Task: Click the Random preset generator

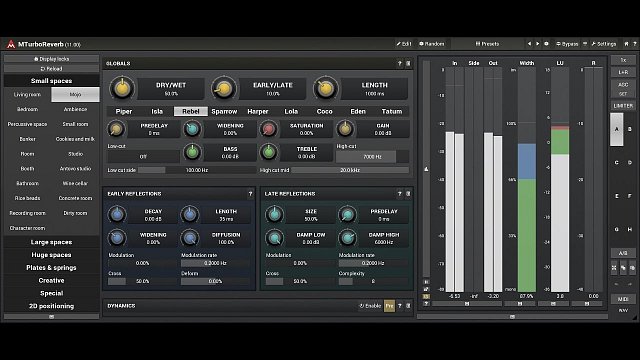Action: [x=432, y=44]
